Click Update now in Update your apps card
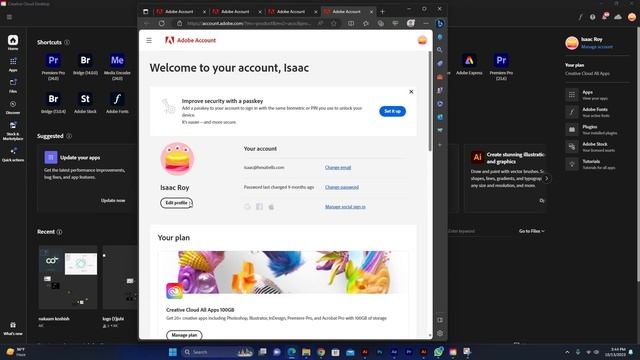 (113, 200)
